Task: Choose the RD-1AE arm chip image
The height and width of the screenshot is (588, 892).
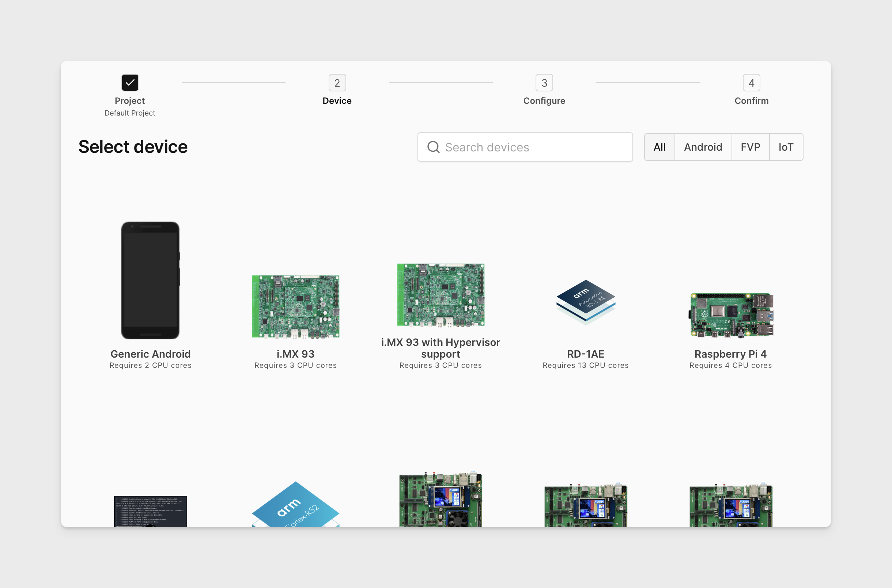Action: point(585,302)
